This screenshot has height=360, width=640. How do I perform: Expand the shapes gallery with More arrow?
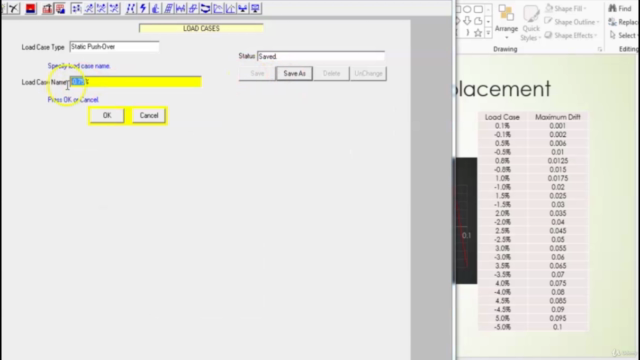(488, 33)
